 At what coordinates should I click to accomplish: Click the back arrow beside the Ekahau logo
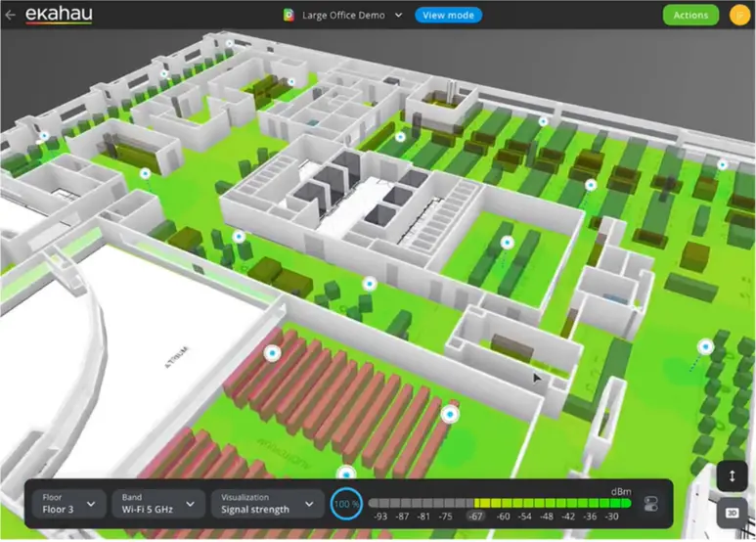click(10, 15)
